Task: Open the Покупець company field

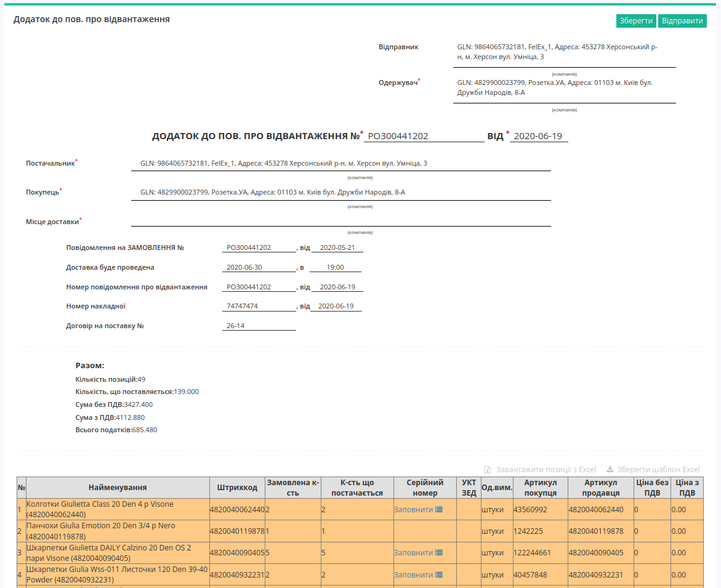Action: point(340,192)
